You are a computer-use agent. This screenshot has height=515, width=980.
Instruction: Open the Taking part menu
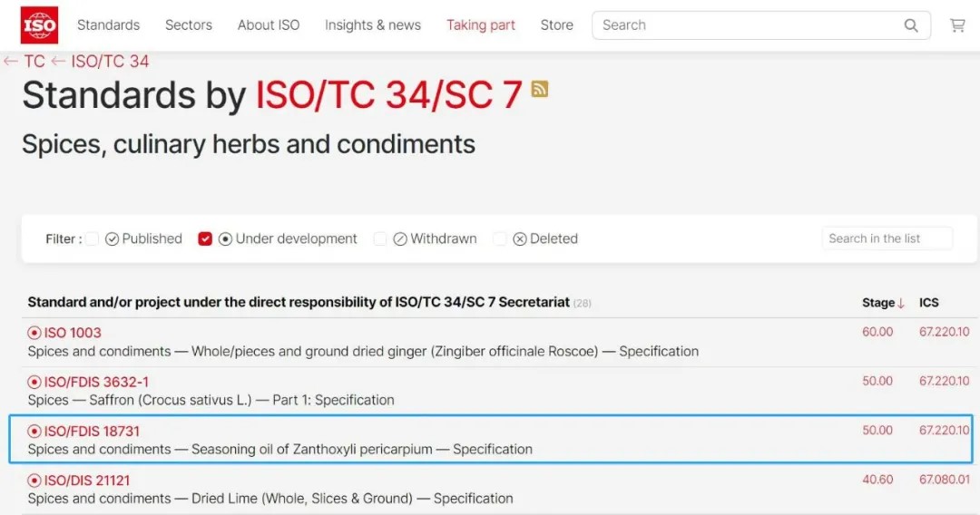tap(481, 25)
